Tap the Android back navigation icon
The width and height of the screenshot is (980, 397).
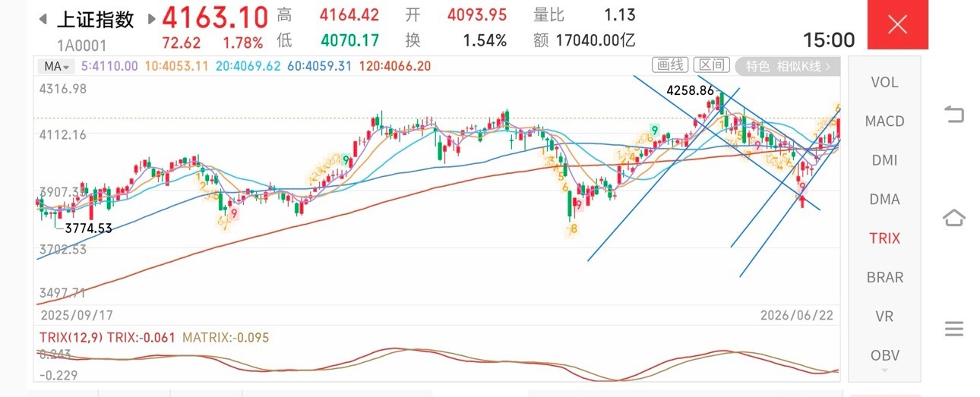tap(953, 115)
